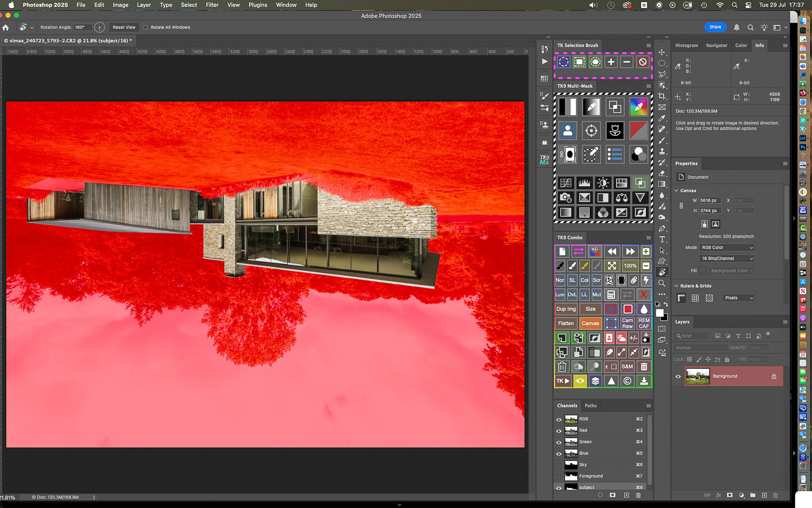Select the Type tool
Screen dimensions: 812x508
click(x=662, y=239)
